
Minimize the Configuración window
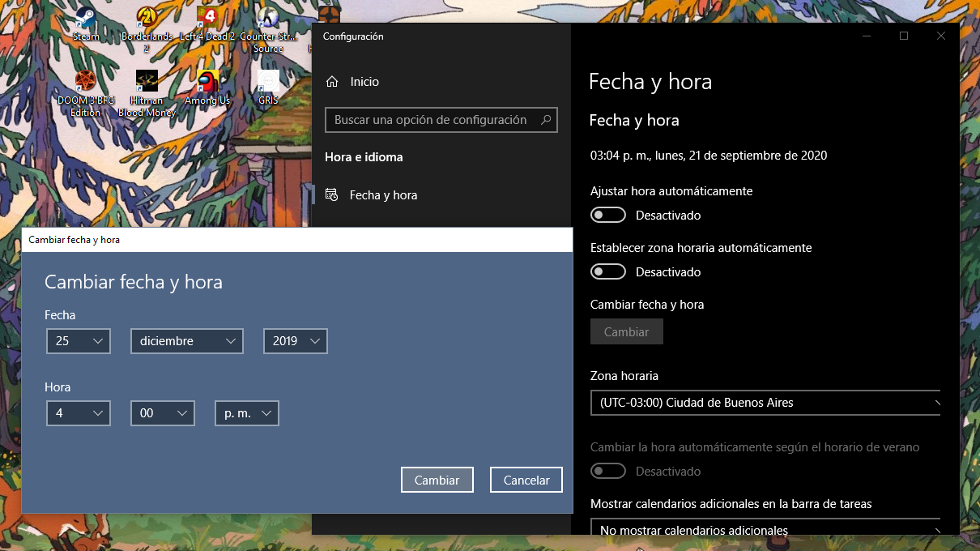click(x=867, y=36)
